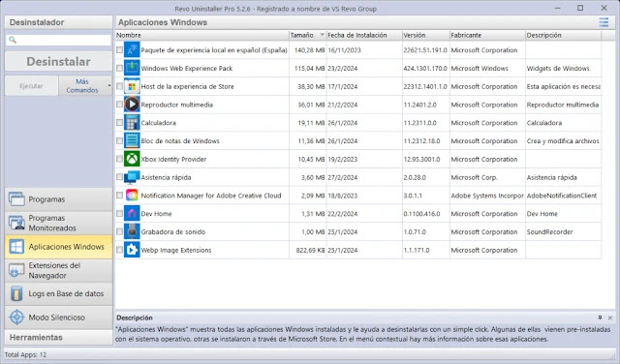
Task: Click version 22312.1401.1.0 cell
Action: pyautogui.click(x=425, y=86)
